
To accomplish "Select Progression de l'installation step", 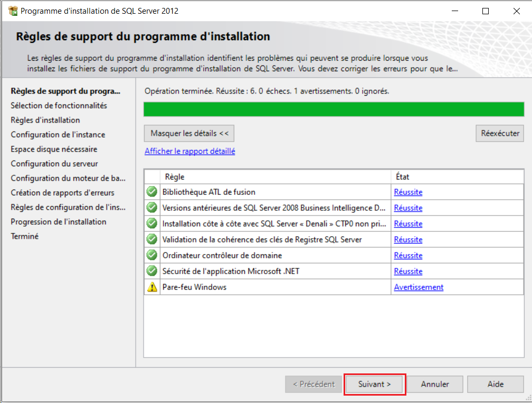I will coord(59,222).
